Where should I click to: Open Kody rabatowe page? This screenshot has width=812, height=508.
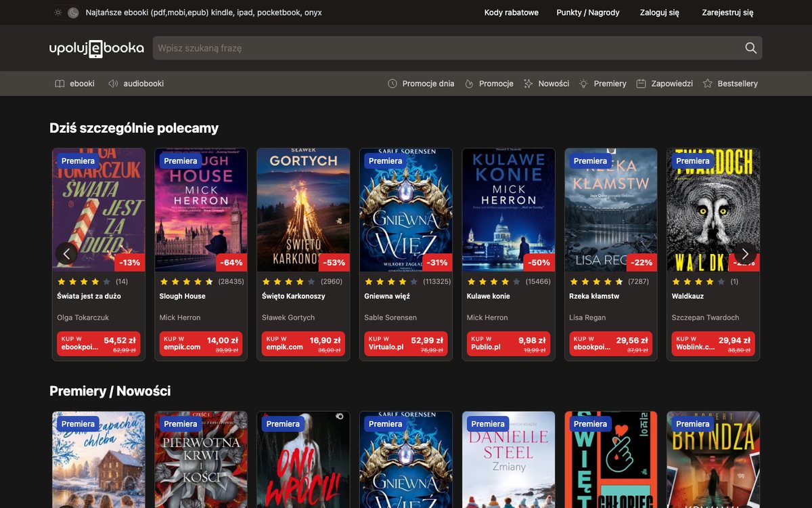[x=512, y=13]
